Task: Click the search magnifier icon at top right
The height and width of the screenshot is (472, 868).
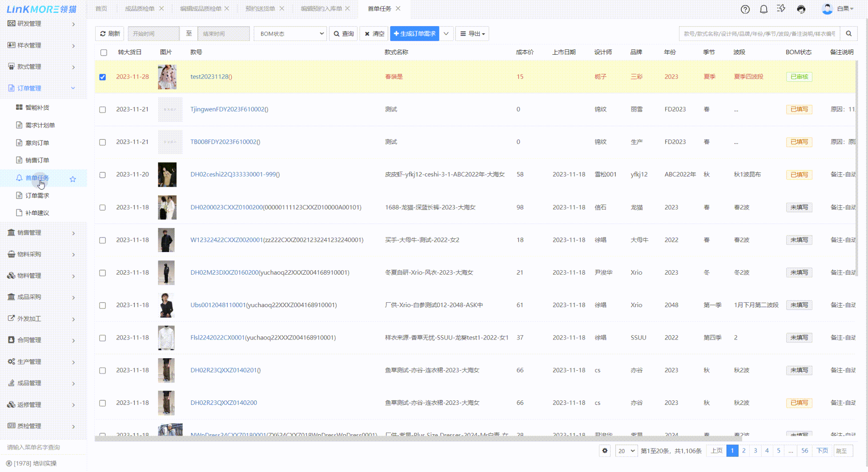Action: (x=848, y=34)
